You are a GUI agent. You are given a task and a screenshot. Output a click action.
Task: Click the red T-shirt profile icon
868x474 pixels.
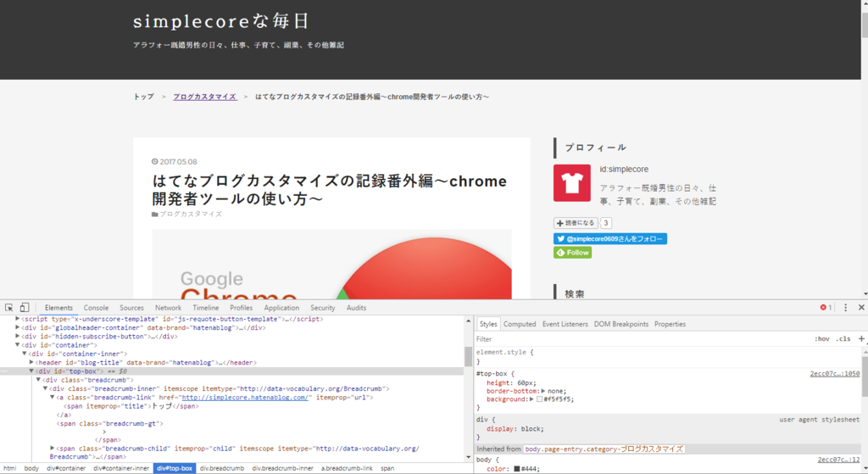pyautogui.click(x=572, y=183)
